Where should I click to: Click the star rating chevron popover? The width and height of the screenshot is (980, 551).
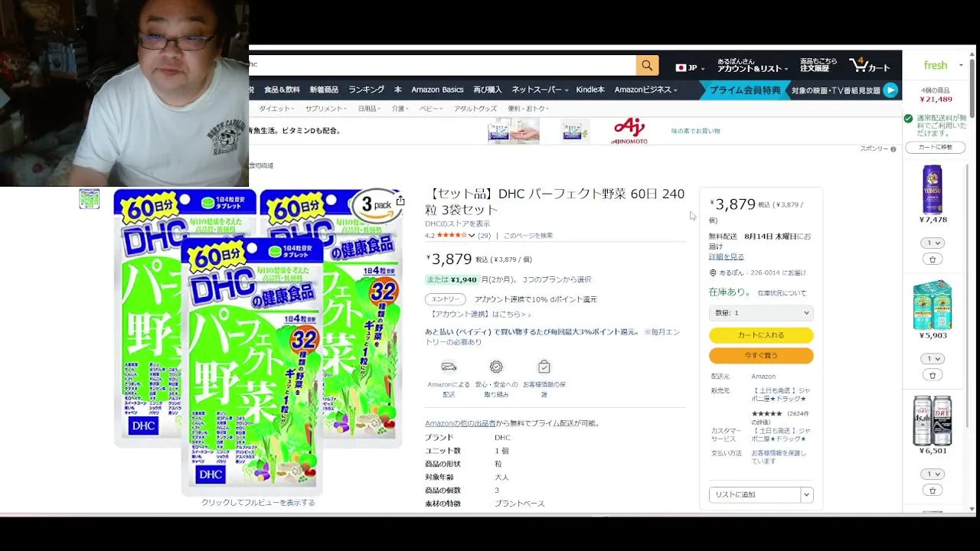(x=472, y=236)
